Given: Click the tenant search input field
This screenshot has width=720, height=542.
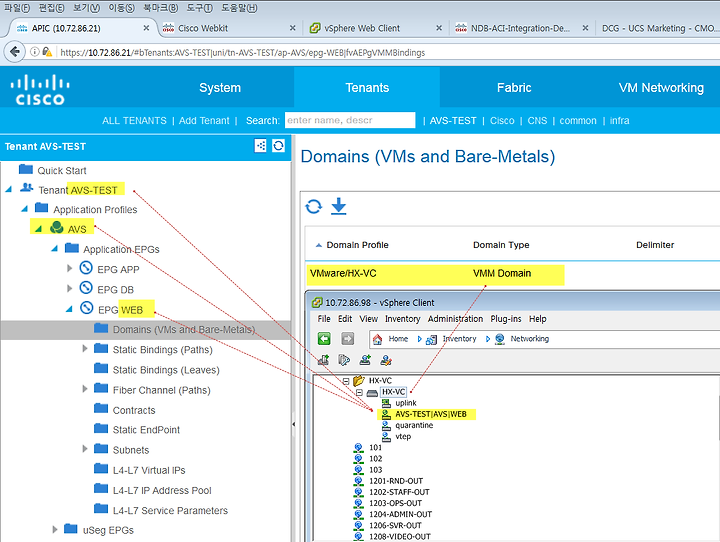Looking at the screenshot, I should (350, 120).
